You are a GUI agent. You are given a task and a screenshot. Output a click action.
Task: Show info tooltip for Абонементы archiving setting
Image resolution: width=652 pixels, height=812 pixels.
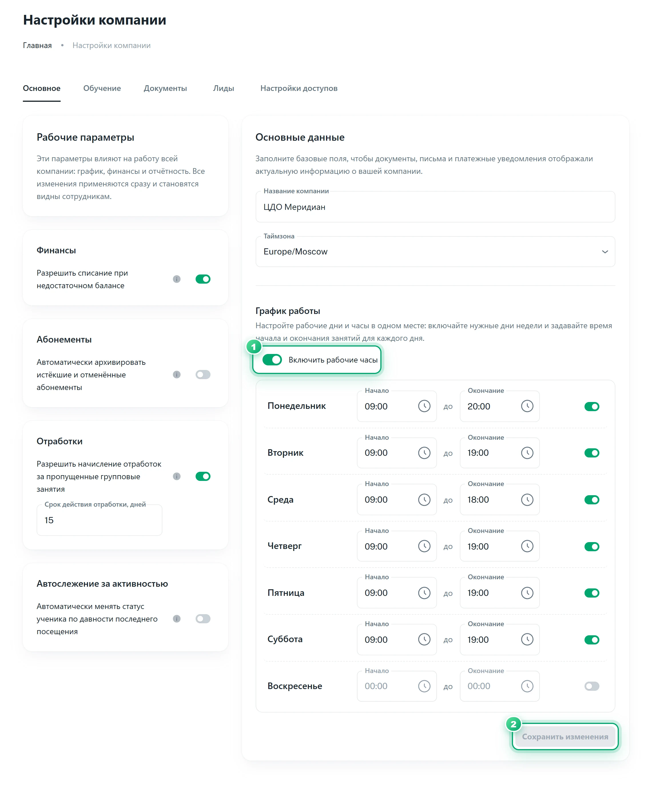coord(177,374)
